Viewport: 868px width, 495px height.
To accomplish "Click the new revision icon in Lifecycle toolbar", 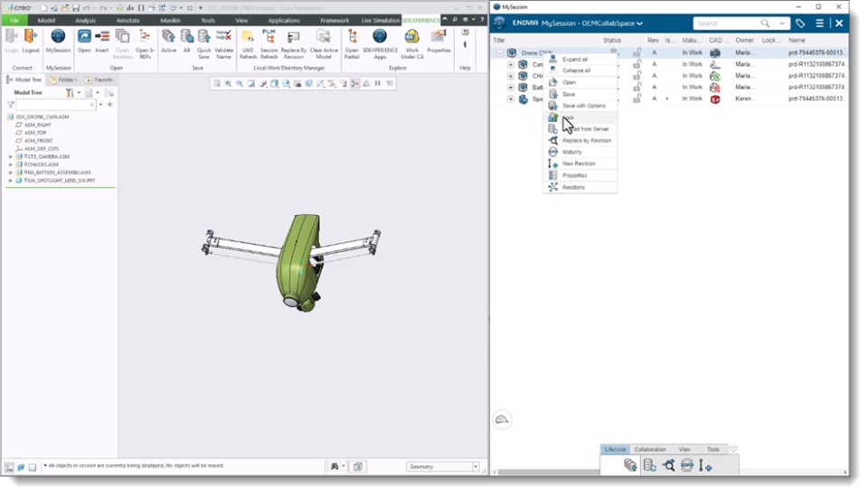I will coord(705,465).
